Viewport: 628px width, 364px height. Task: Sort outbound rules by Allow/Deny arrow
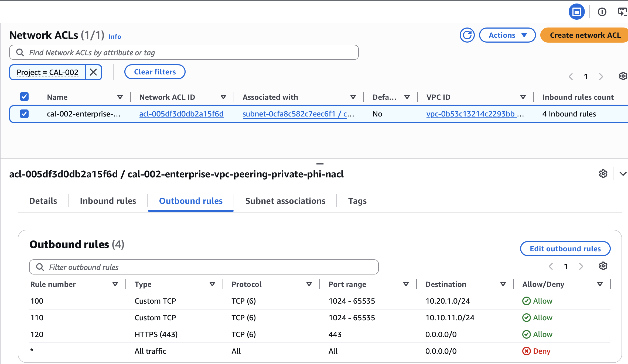pos(600,284)
